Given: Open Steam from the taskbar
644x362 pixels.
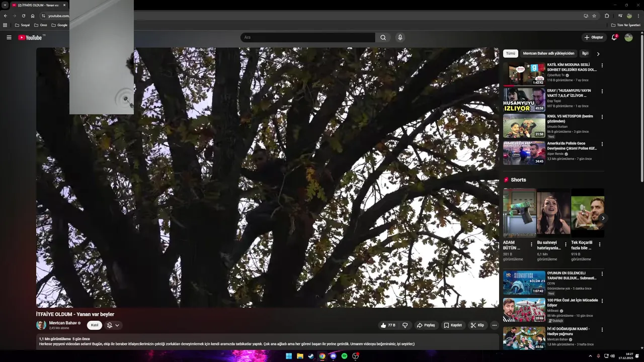Looking at the screenshot, I should tap(311, 356).
